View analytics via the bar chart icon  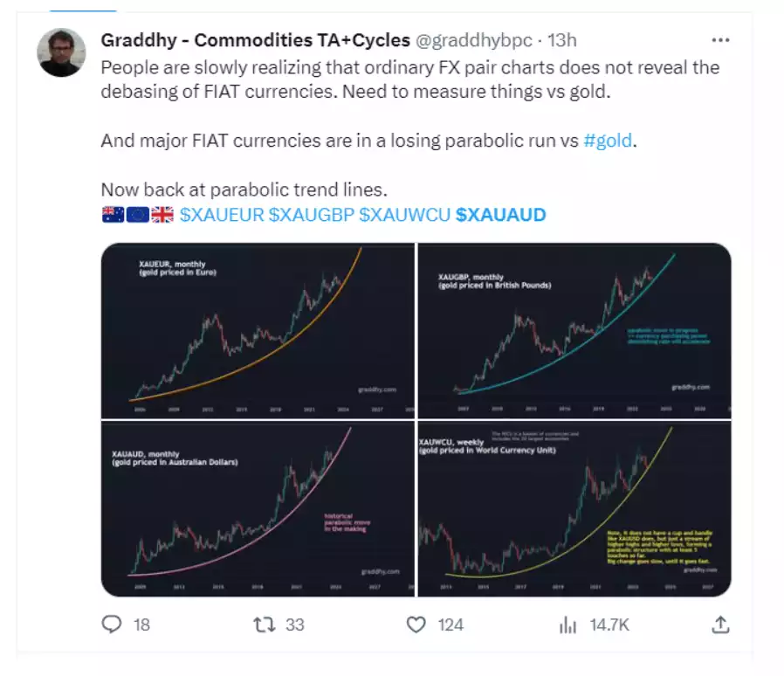click(x=568, y=624)
